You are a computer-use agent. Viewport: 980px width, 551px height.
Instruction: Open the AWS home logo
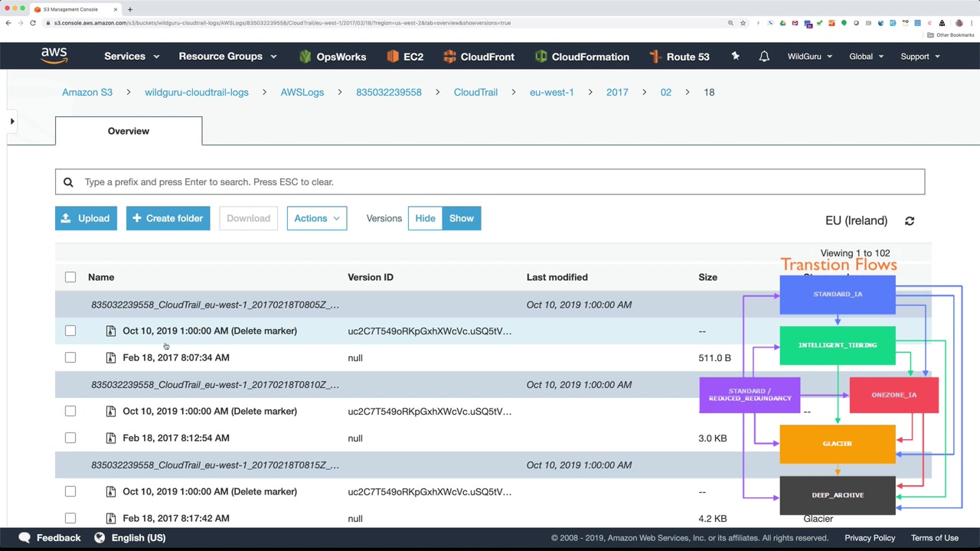54,56
